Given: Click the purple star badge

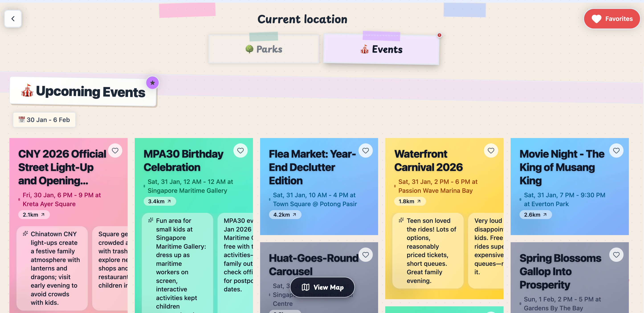Looking at the screenshot, I should 152,83.
